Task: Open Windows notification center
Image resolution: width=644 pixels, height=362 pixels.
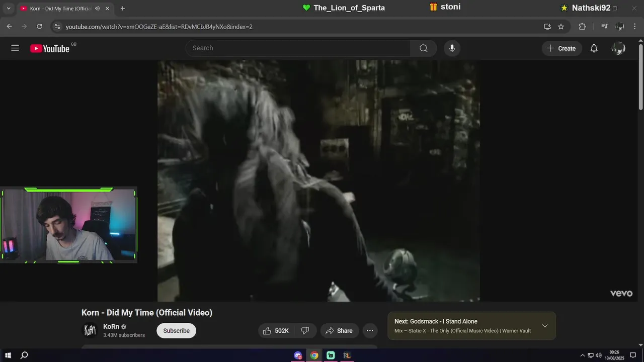Action: [633, 355]
